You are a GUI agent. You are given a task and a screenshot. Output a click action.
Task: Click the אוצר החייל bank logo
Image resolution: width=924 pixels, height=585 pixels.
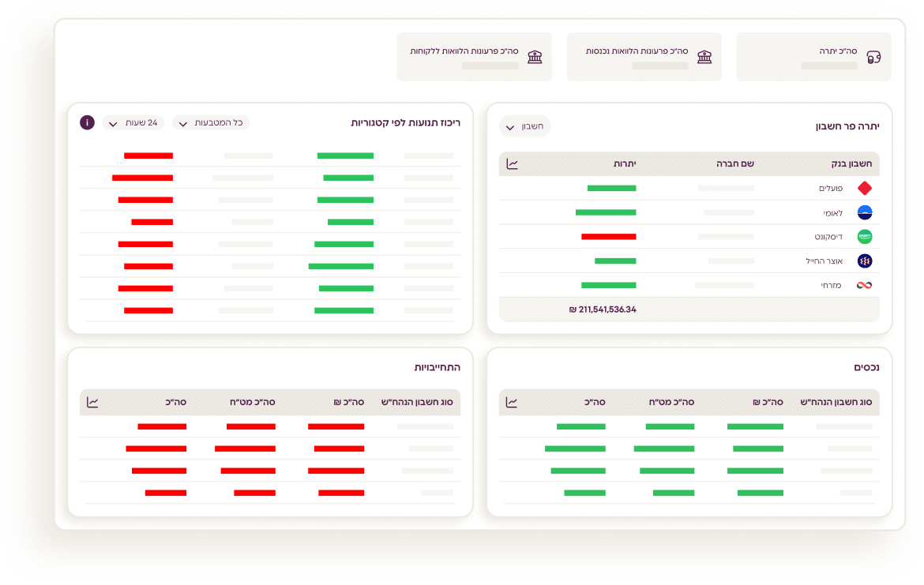865,261
